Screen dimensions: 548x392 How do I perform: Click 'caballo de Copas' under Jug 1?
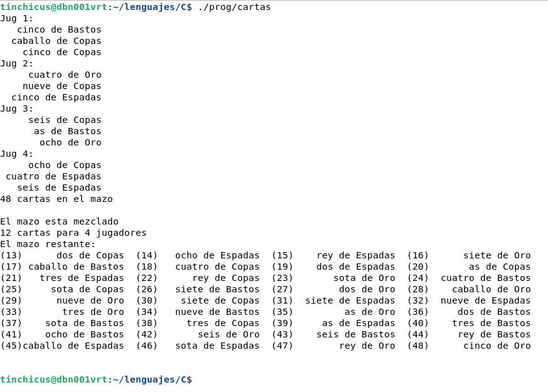56,41
